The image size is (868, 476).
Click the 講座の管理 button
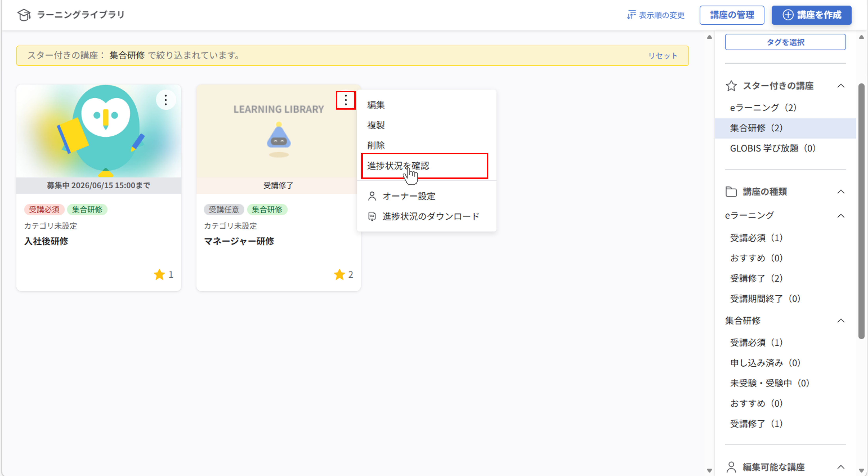(x=731, y=15)
